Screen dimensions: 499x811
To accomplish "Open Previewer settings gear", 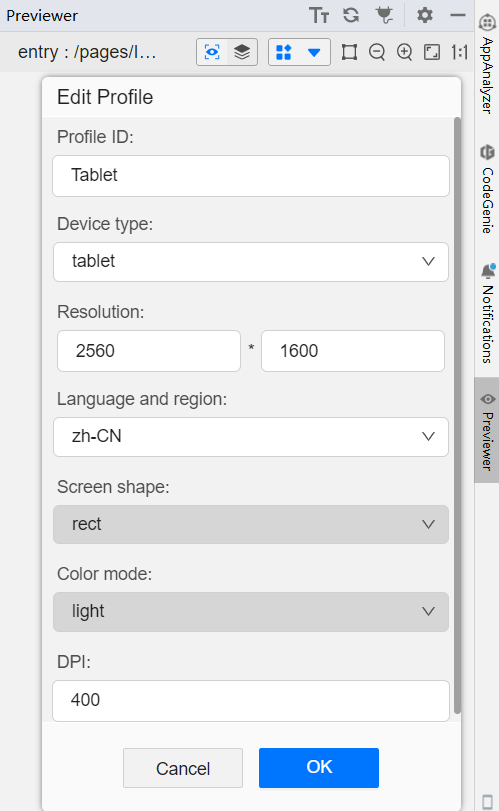I will 425,15.
